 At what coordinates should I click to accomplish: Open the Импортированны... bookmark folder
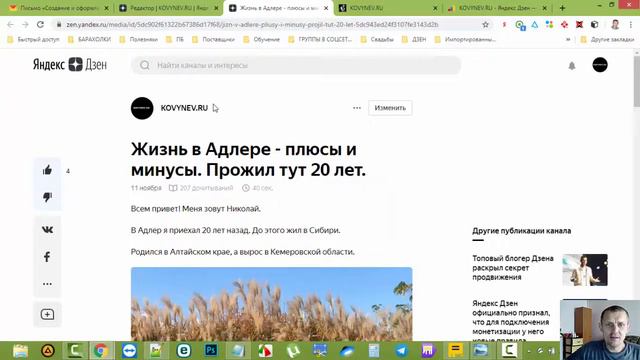point(466,40)
